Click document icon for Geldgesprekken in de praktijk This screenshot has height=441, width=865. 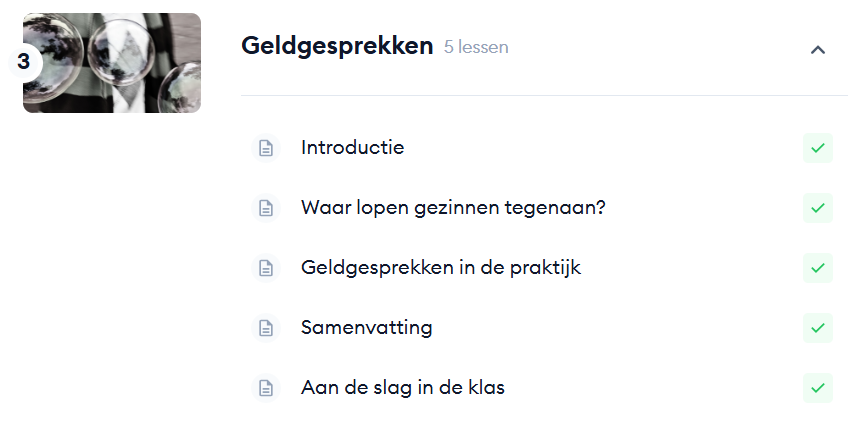265,268
